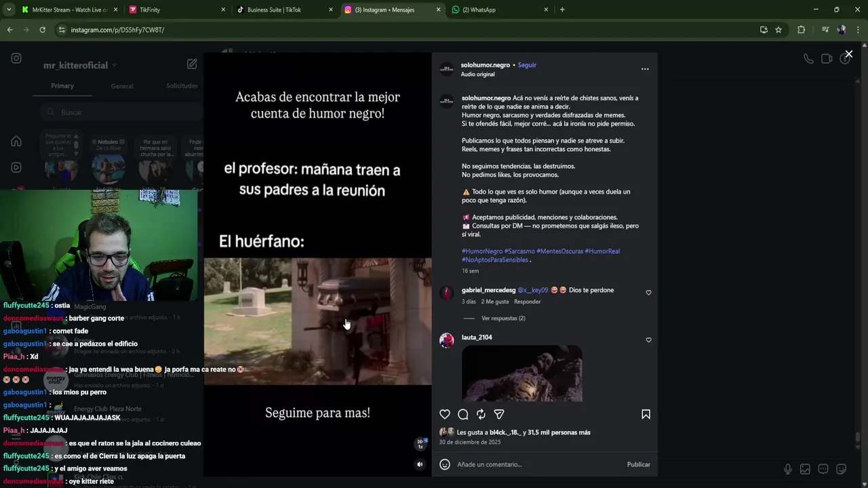Open the GIF image in lauta_2104's comment
The image size is (868, 488).
(521, 373)
